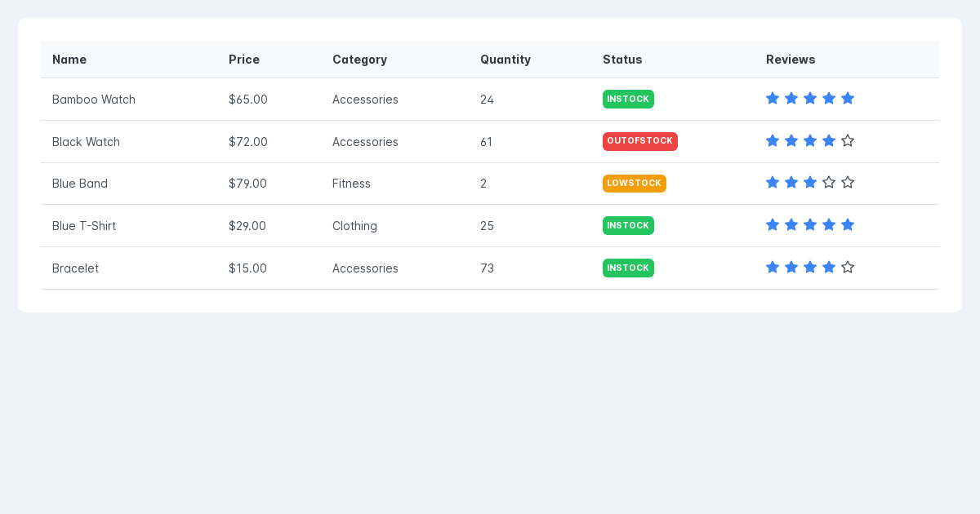
Task: Click first star in Bamboo Watch row
Action: (773, 99)
